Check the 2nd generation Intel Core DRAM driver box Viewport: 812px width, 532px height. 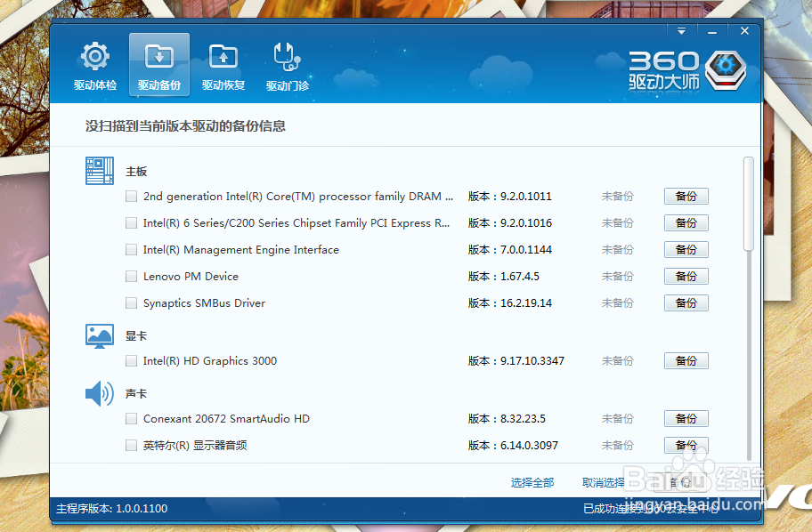click(132, 196)
